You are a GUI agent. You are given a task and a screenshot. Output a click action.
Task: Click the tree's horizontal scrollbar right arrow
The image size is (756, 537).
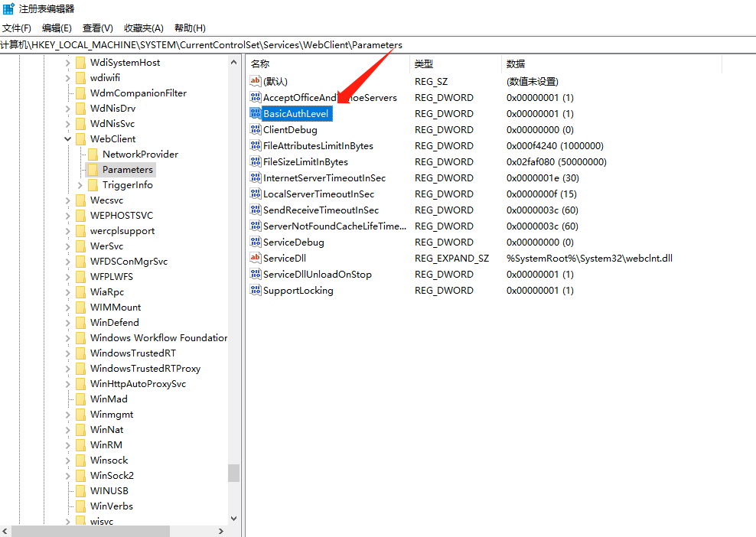(221, 531)
